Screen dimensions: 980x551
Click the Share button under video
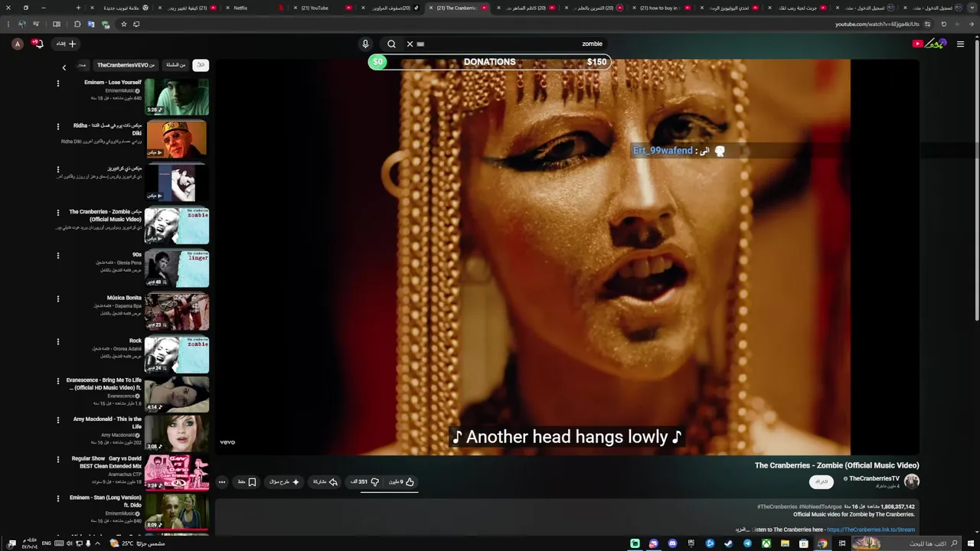coord(325,482)
